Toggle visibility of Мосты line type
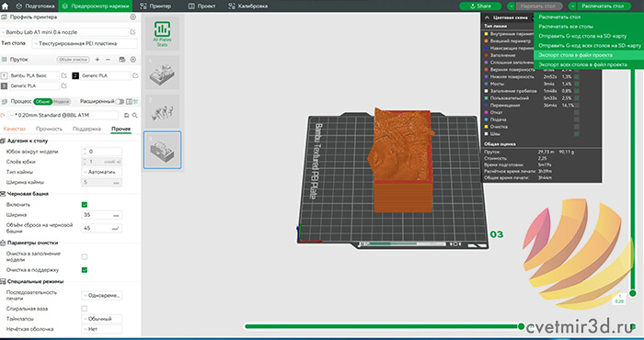This screenshot has width=644, height=340. [x=577, y=84]
